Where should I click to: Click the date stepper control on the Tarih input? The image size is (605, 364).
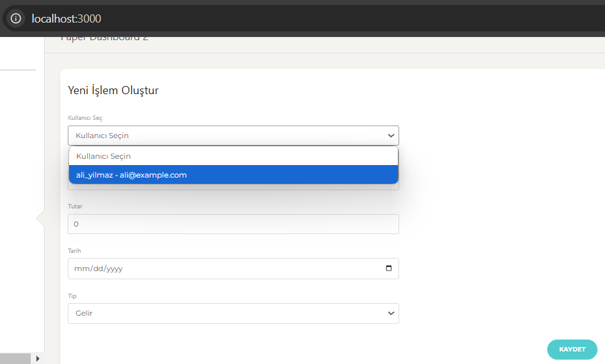tap(389, 269)
